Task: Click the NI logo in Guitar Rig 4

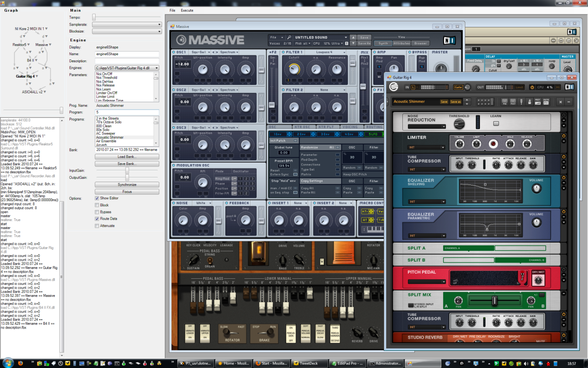Action: tap(569, 87)
